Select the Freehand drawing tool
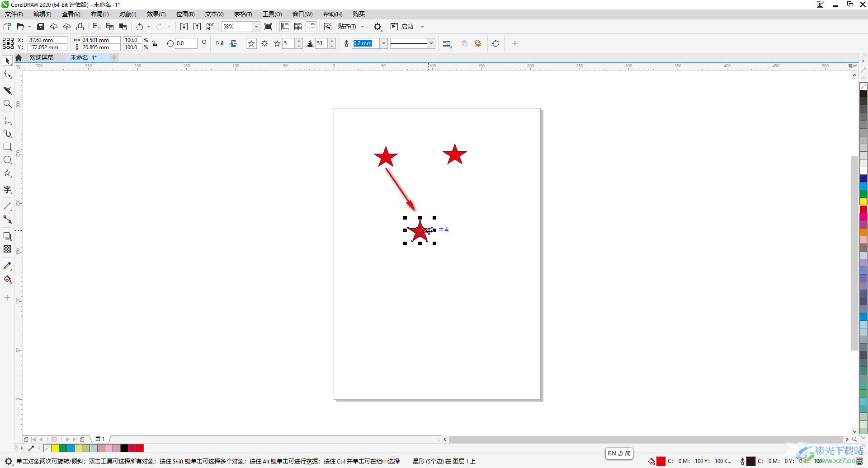868x468 pixels. [7, 121]
